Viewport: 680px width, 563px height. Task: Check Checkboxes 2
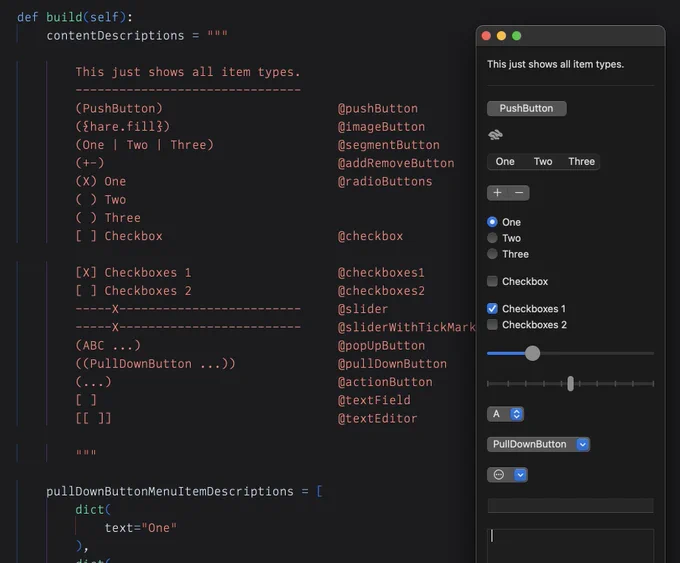point(492,324)
